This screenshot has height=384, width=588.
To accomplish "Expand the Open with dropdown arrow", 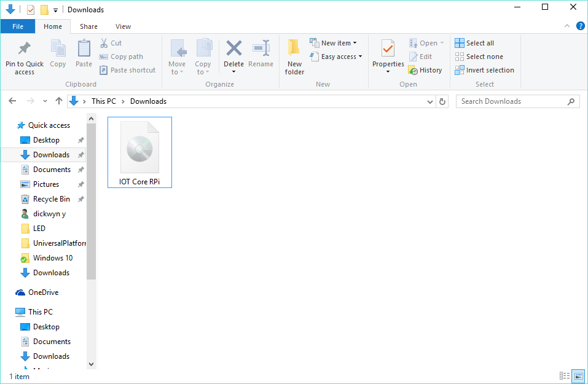I will [442, 43].
